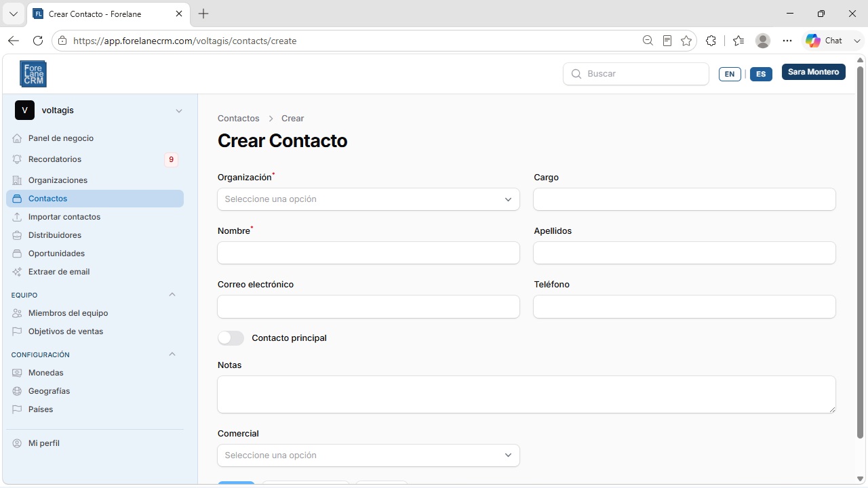The height and width of the screenshot is (488, 868).
Task: Open the favorites list icon
Action: pos(738,41)
